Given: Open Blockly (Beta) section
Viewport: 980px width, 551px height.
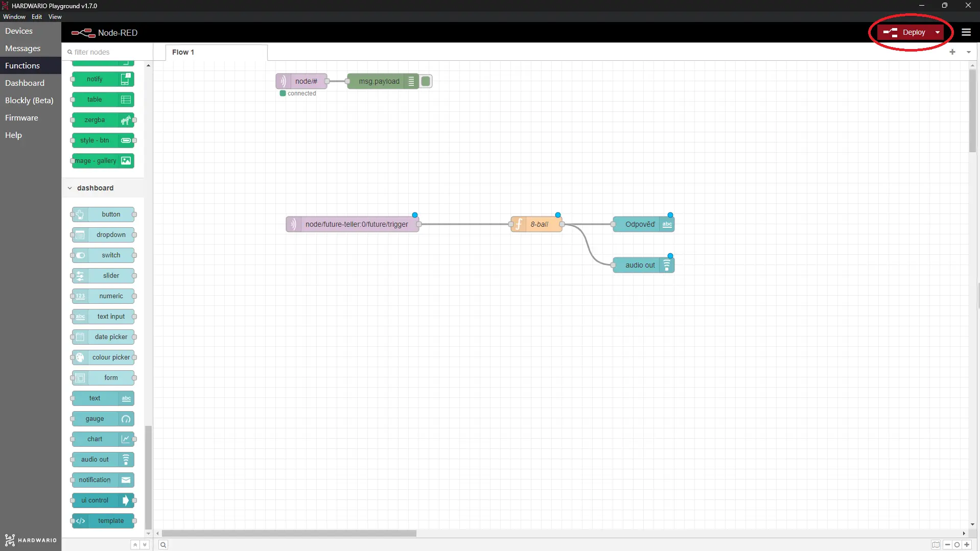Looking at the screenshot, I should point(31,101).
